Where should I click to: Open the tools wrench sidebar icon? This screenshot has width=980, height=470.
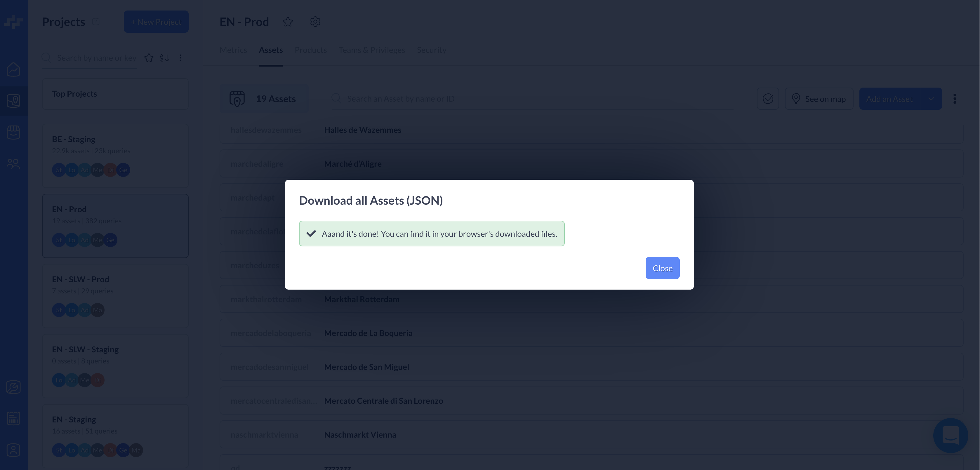click(14, 387)
